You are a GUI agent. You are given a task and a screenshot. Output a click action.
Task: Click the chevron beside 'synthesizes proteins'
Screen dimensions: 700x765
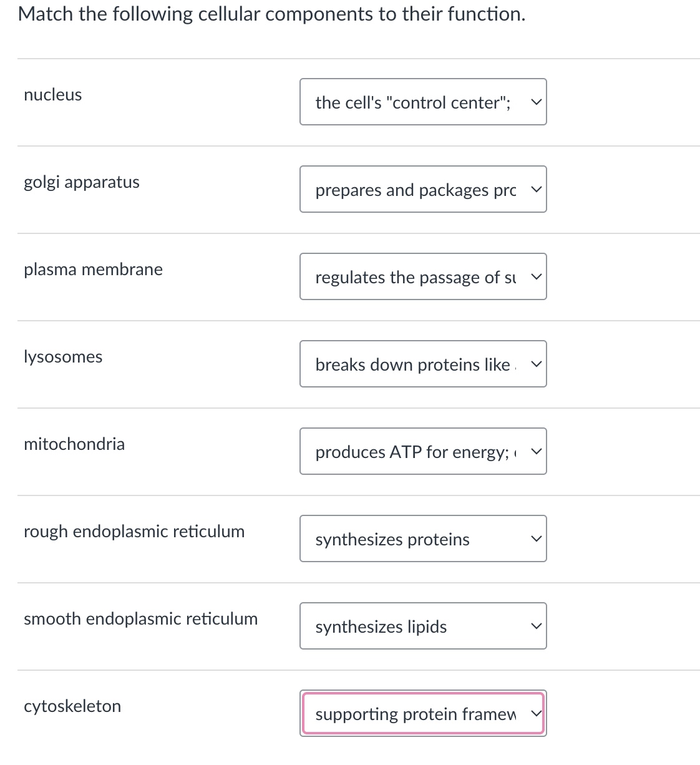[535, 538]
